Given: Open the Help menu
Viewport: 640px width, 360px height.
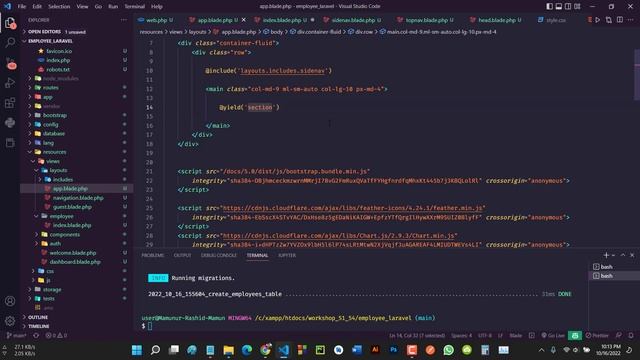Looking at the screenshot, I should click(157, 6).
